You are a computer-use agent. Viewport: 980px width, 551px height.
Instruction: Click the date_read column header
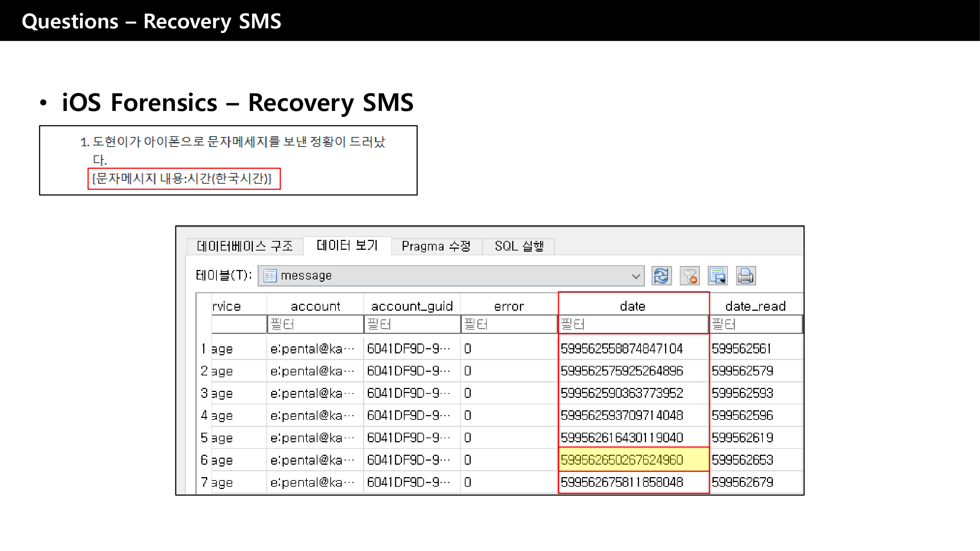coord(755,306)
